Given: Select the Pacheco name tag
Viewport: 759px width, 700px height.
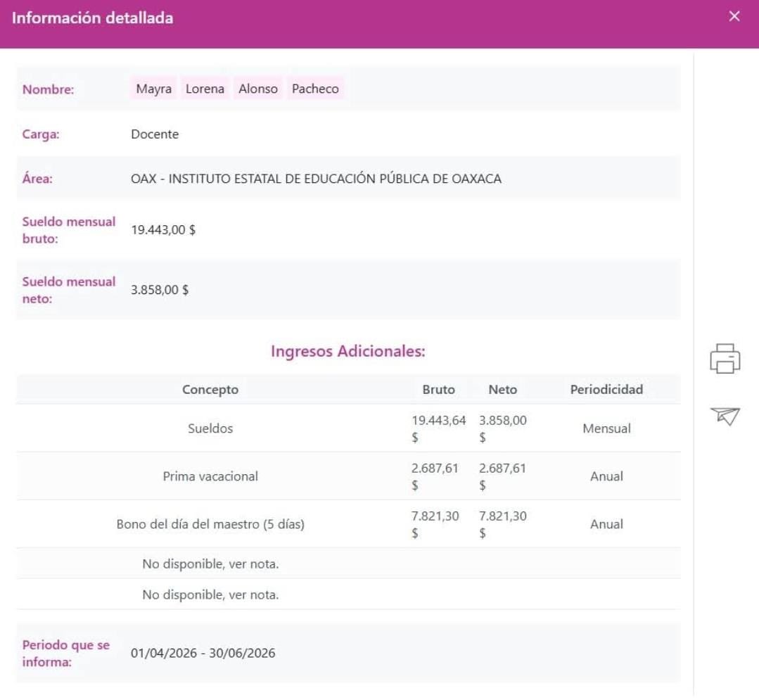Looking at the screenshot, I should tap(315, 89).
